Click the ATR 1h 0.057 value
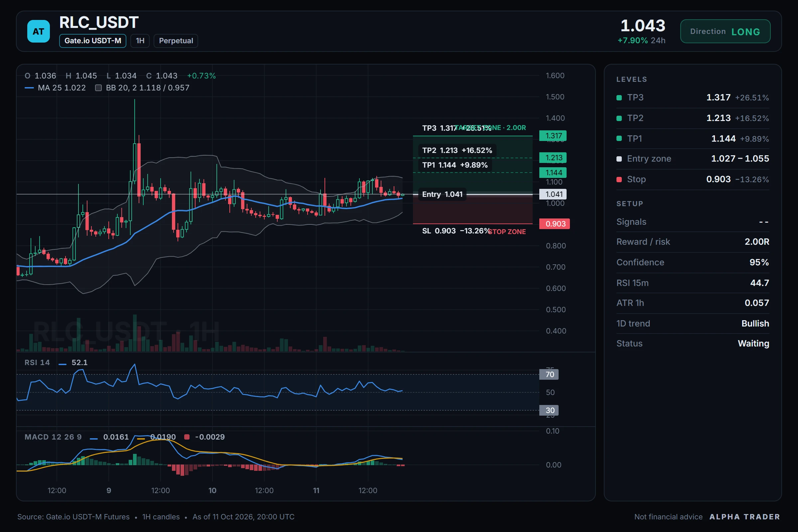Viewport: 798px width, 532px height. tap(757, 303)
